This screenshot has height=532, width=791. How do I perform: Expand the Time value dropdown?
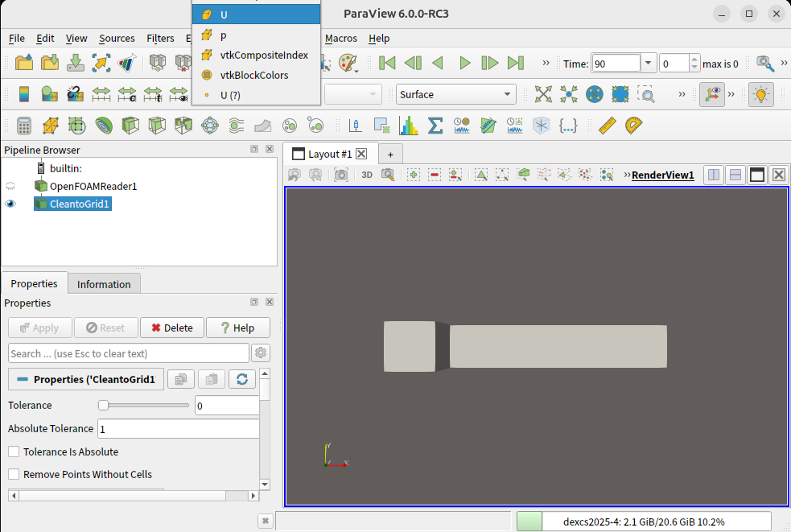(x=649, y=64)
